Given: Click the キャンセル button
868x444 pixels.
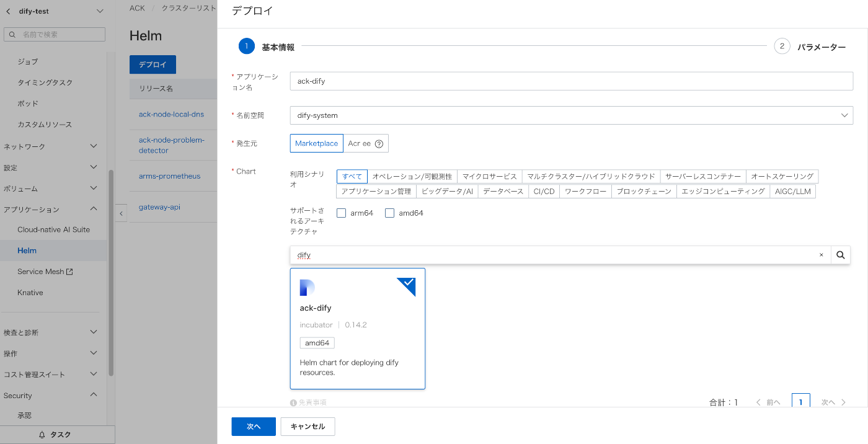Looking at the screenshot, I should [x=308, y=427].
